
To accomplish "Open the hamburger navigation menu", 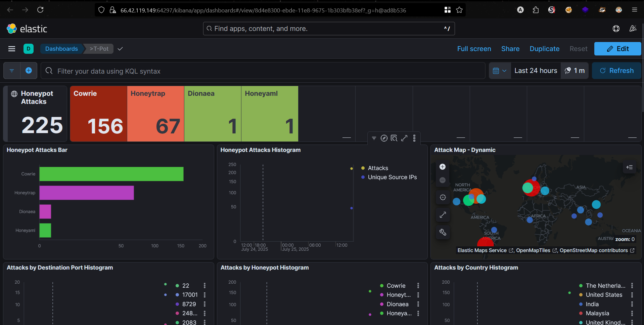I will click(x=12, y=49).
